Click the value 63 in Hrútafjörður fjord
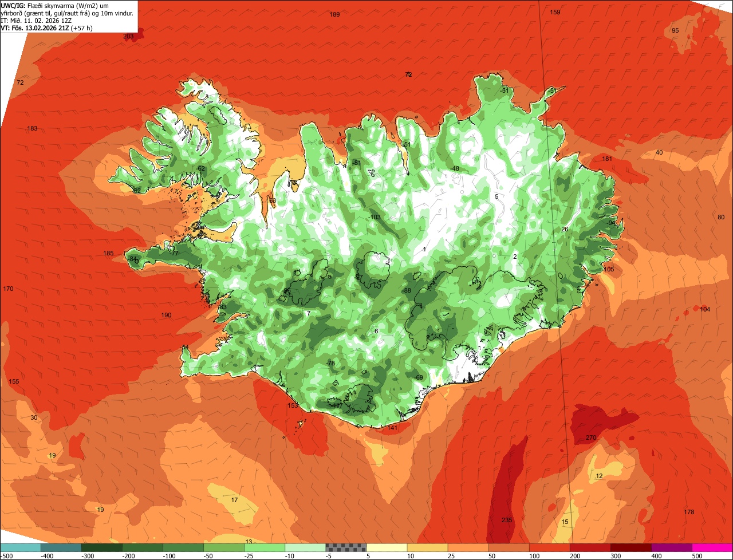The image size is (733, 560). (x=273, y=200)
